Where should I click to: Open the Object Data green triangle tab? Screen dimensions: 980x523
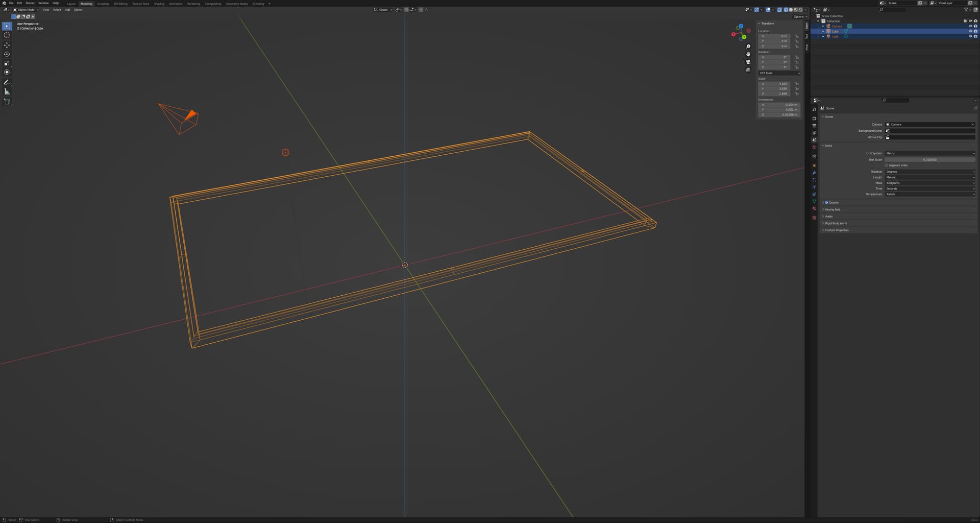(814, 201)
